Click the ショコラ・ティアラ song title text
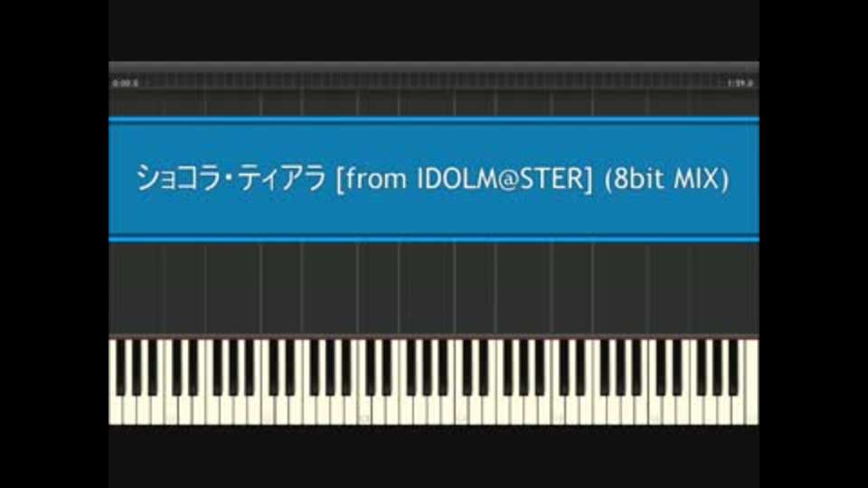 click(231, 179)
